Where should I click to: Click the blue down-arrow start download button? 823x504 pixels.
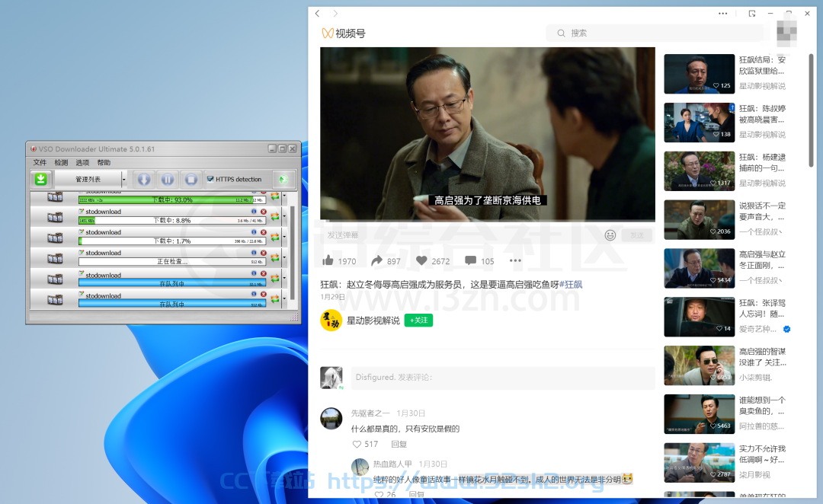[144, 180]
